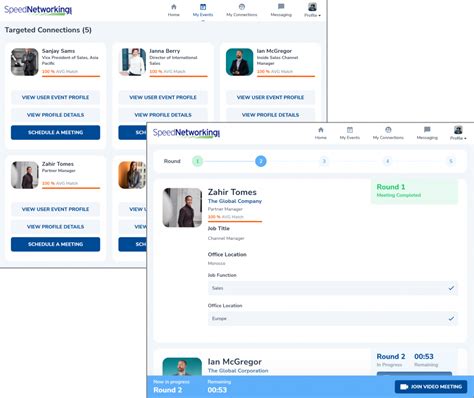View user event profile for Janna Berry
The height and width of the screenshot is (398, 474).
tap(163, 97)
